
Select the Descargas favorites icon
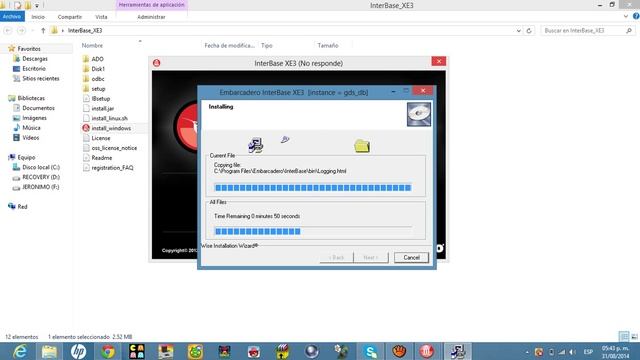(16, 59)
